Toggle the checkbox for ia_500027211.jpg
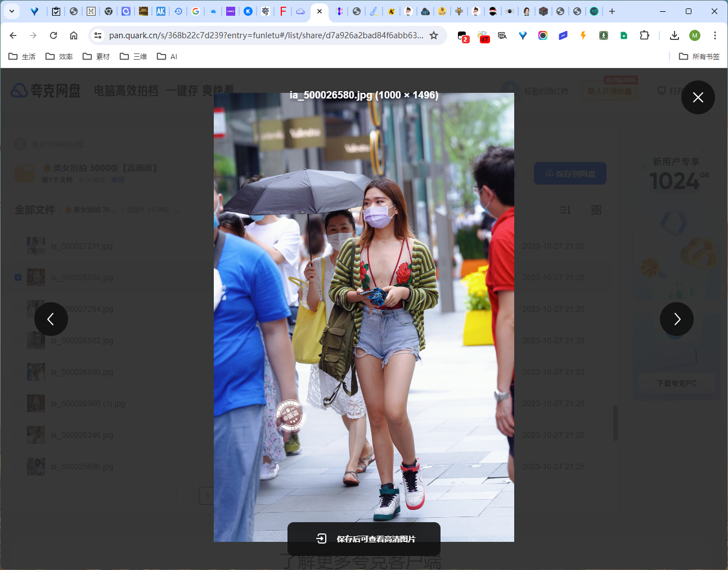Viewport: 728px width, 570px height. [x=18, y=246]
